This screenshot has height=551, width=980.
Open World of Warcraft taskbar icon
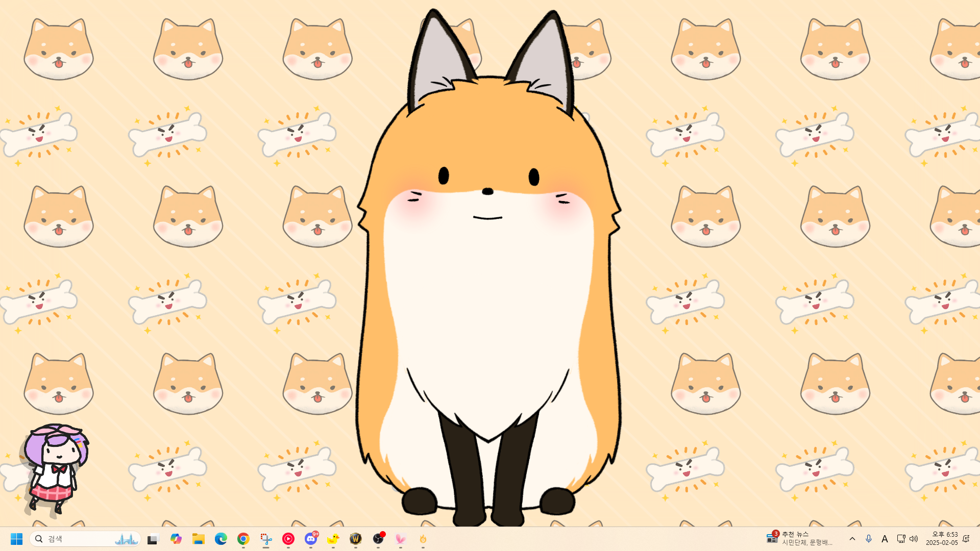[x=356, y=539]
